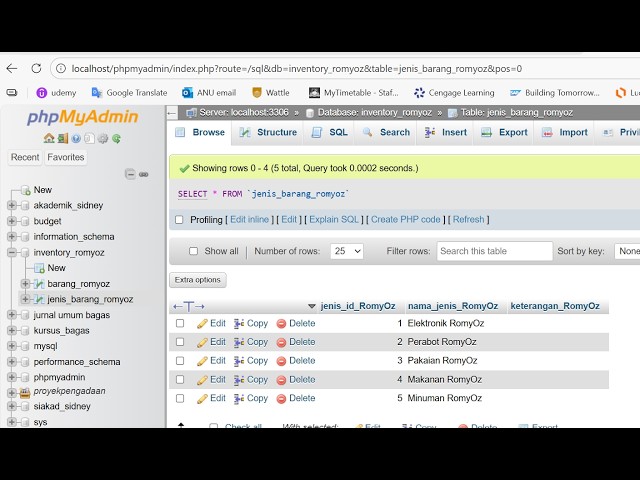
Task: Reload the page with browser refresh icon
Action: coord(36,69)
